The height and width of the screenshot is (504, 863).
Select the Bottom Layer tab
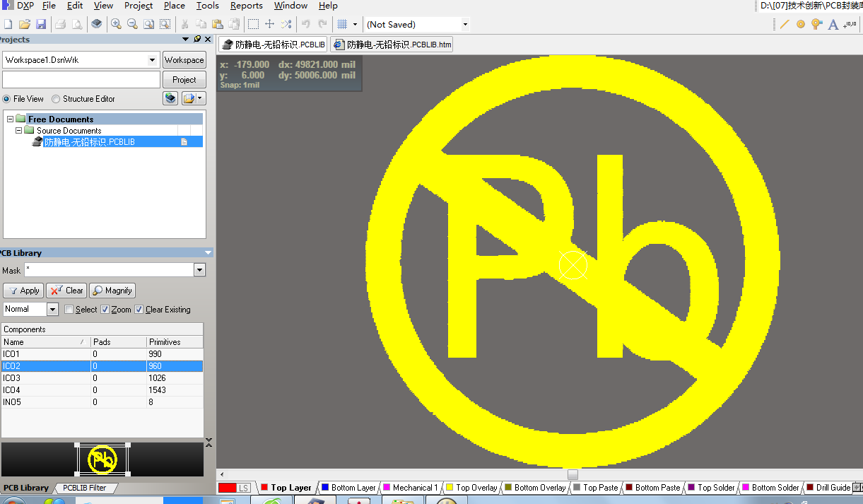[x=349, y=488]
